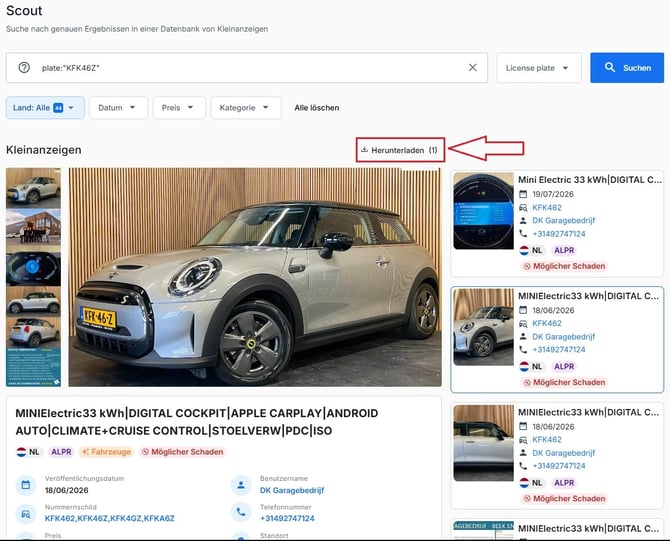Viewport: 670px width, 541px height.
Task: Select first gallery thumbnail of Mini front view
Action: click(x=33, y=188)
